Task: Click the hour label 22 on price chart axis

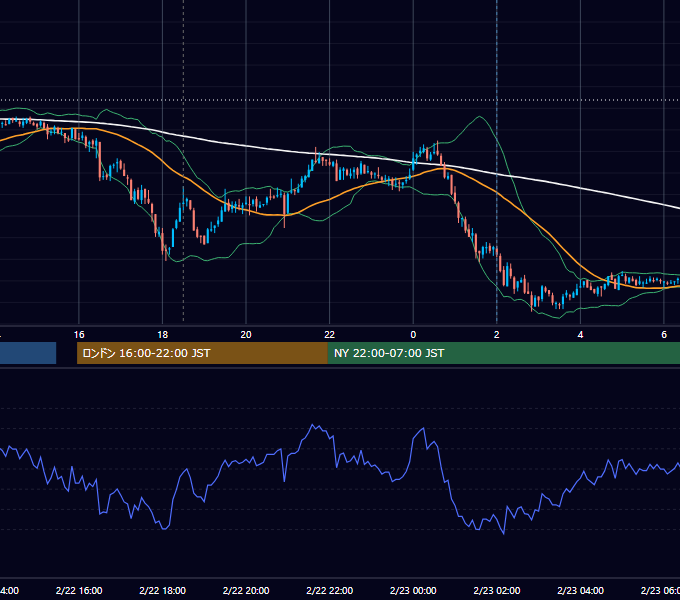Action: tap(330, 335)
